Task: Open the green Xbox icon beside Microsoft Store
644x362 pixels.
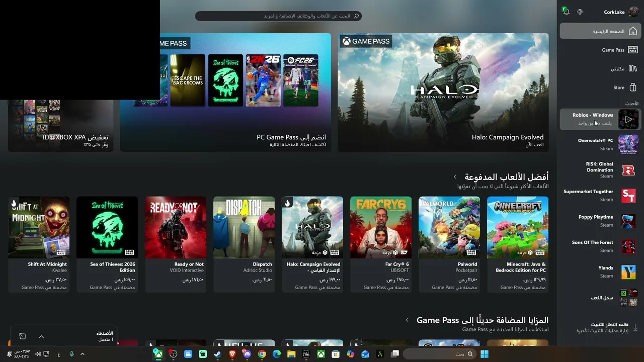Action: tap(321, 354)
